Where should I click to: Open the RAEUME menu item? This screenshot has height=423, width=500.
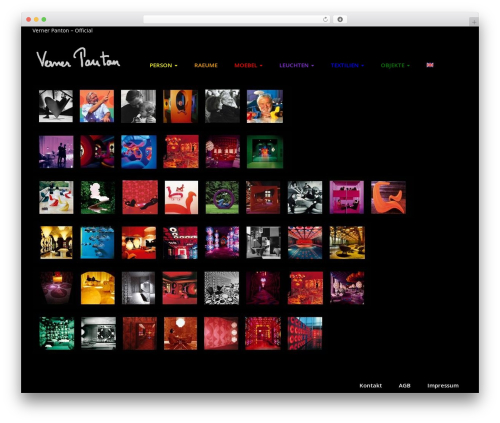click(x=206, y=65)
